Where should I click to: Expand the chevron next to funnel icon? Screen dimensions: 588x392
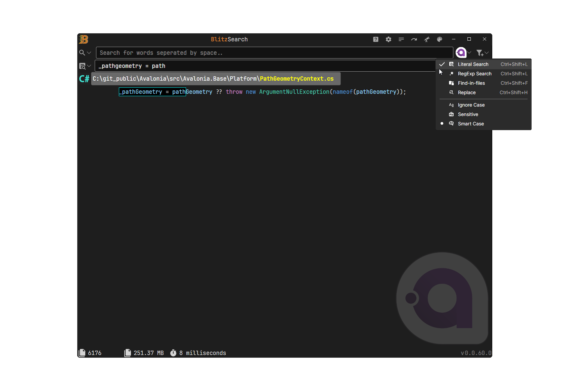tap(487, 52)
